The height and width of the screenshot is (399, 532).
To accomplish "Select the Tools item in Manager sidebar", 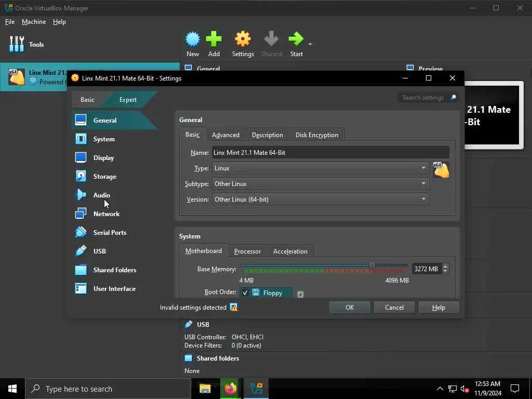I will point(26,44).
